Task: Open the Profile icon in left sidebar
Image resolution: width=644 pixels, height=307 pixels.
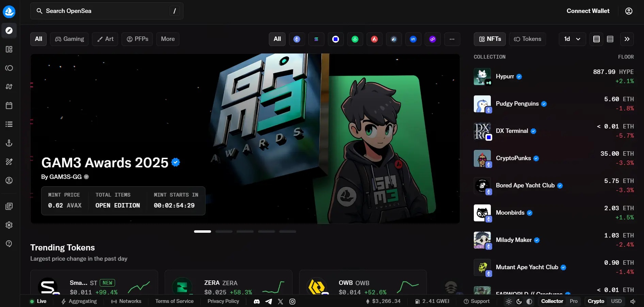Action: [9, 181]
